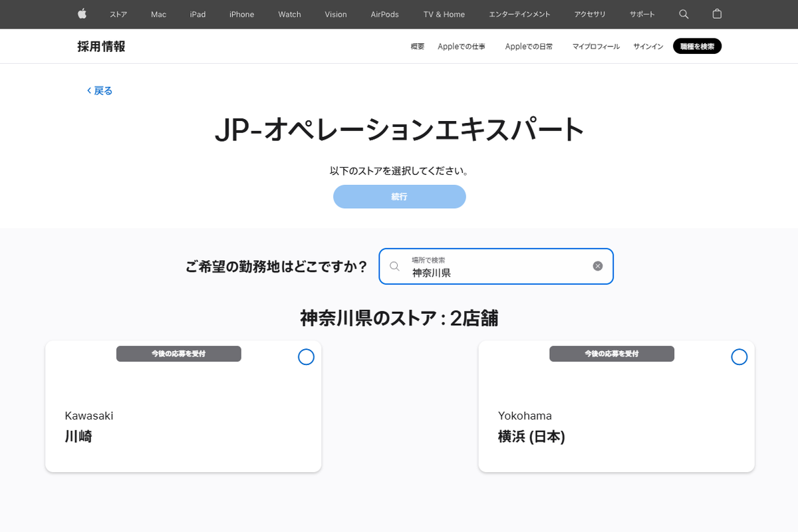Clear the location search field text
This screenshot has width=798, height=532.
(x=598, y=266)
